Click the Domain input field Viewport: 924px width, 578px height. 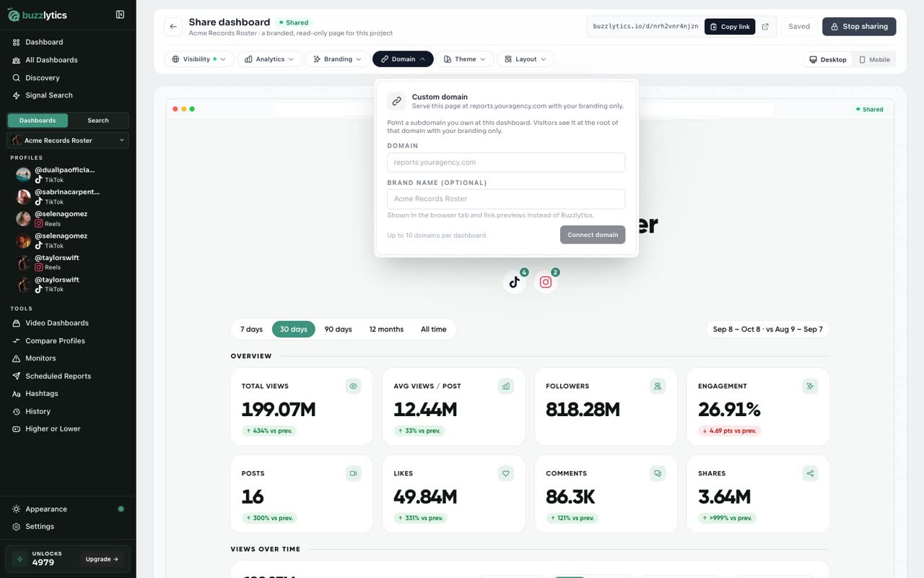506,163
